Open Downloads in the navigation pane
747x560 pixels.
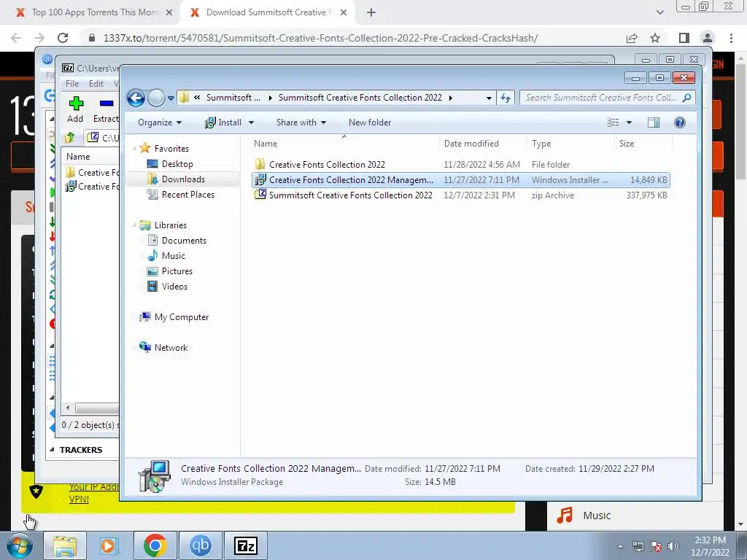coord(183,179)
